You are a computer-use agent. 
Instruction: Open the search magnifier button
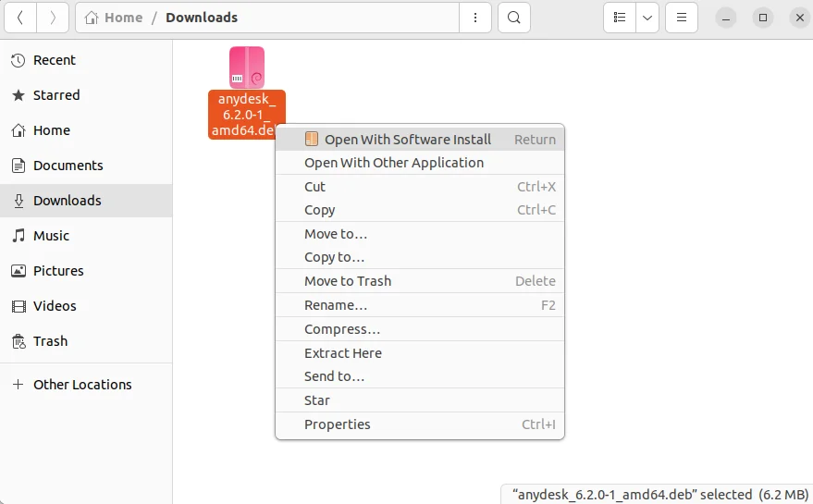point(514,18)
